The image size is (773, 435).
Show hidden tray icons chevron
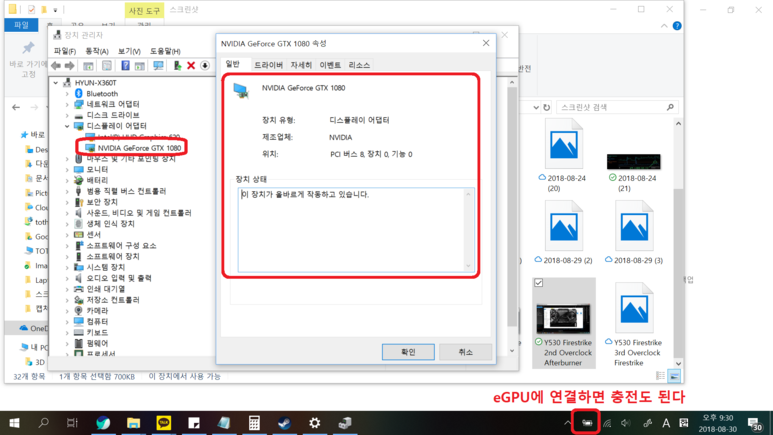(567, 423)
